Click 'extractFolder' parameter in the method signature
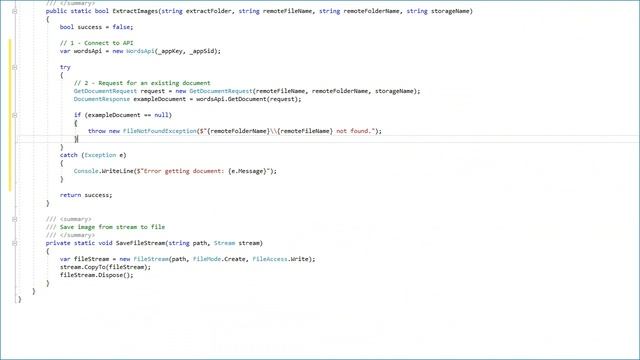Viewport: 640px width, 360px height. [209, 11]
